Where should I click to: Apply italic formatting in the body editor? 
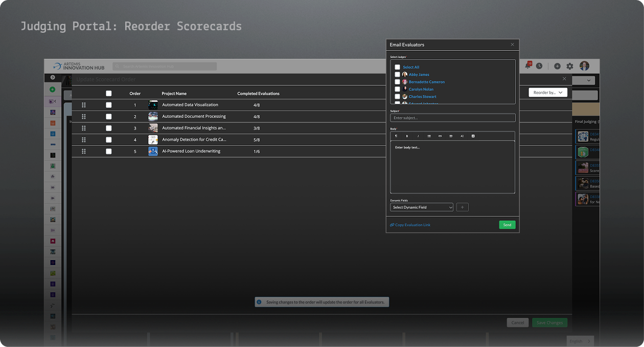click(x=418, y=136)
